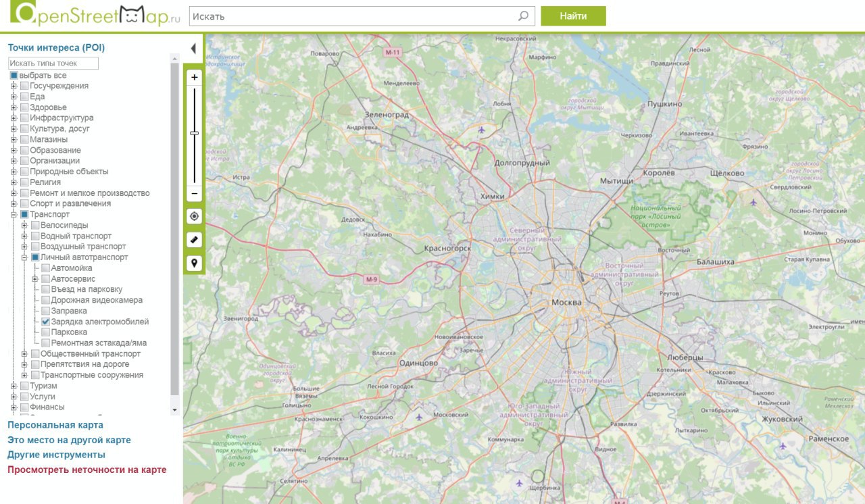Click the Пушкино label on map
The width and height of the screenshot is (865, 504).
point(664,104)
